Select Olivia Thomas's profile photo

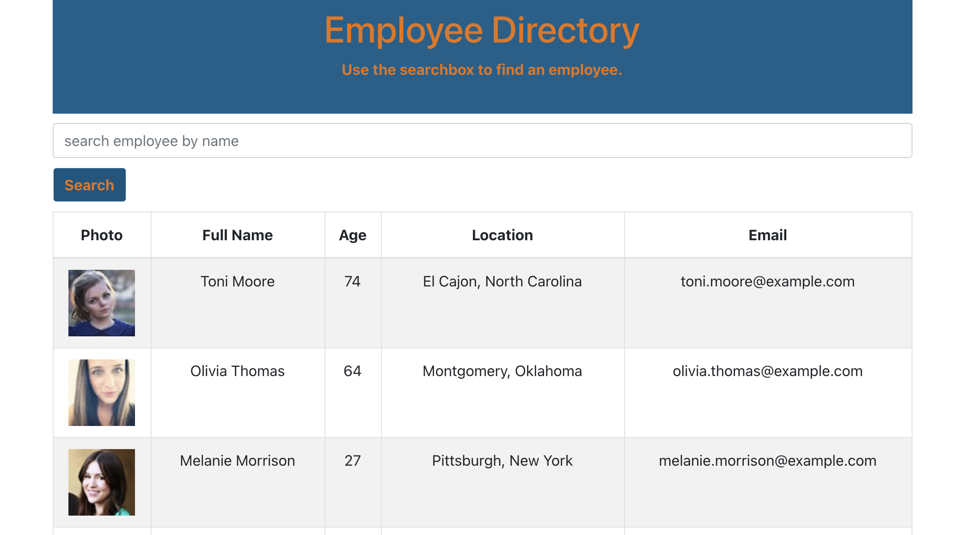[x=102, y=392]
